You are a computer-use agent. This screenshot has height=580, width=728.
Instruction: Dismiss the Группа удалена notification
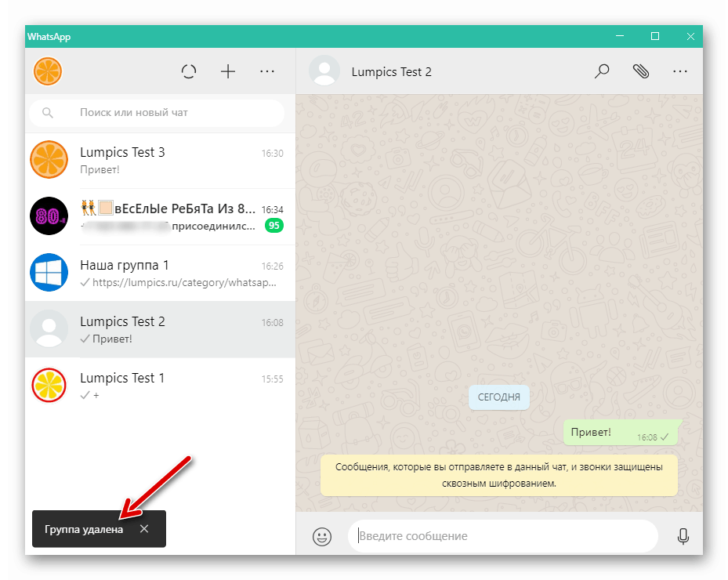click(144, 529)
